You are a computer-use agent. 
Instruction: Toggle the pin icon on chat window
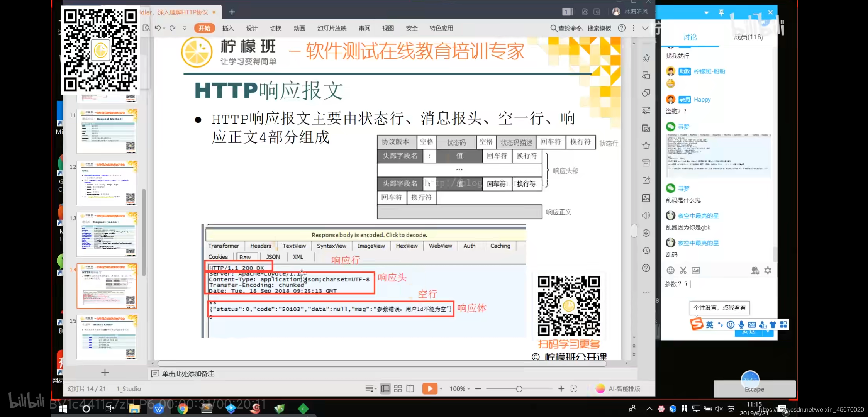point(721,12)
